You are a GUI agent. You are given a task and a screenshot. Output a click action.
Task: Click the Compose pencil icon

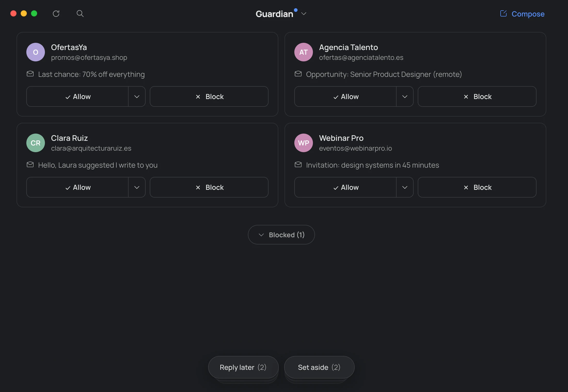(503, 13)
